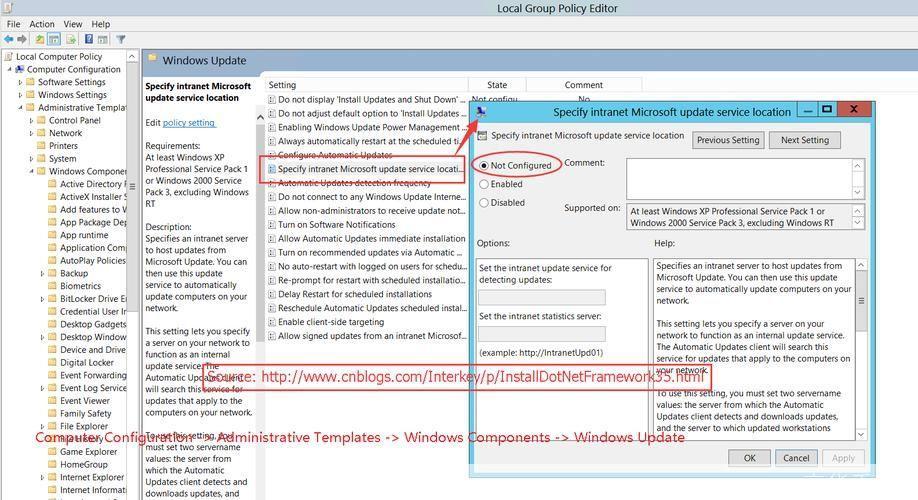The height and width of the screenshot is (500, 918).
Task: Select the Family Safety tree item
Action: (x=85, y=413)
